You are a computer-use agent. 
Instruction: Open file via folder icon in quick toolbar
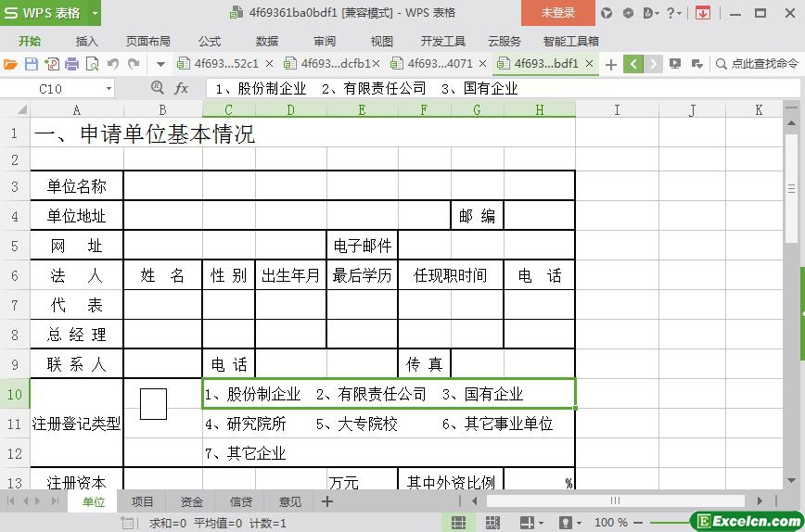[x=10, y=64]
